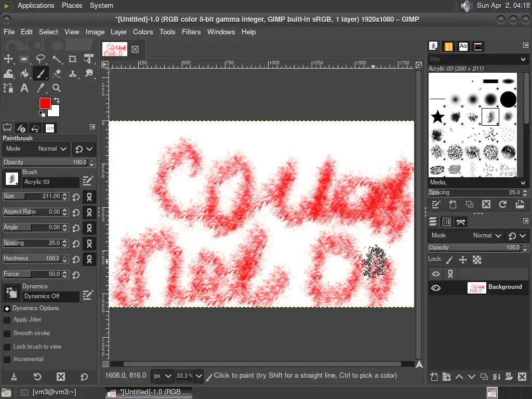Open Paintbrush Mode Normal dropdown
This screenshot has width=532, height=399.
pyautogui.click(x=36, y=149)
